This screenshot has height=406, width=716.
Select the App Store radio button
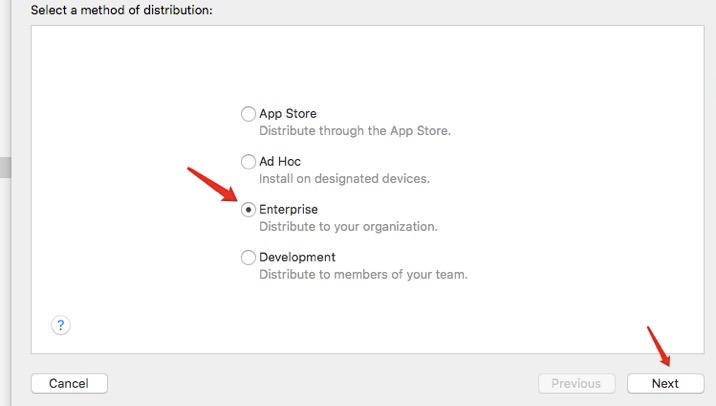(248, 114)
